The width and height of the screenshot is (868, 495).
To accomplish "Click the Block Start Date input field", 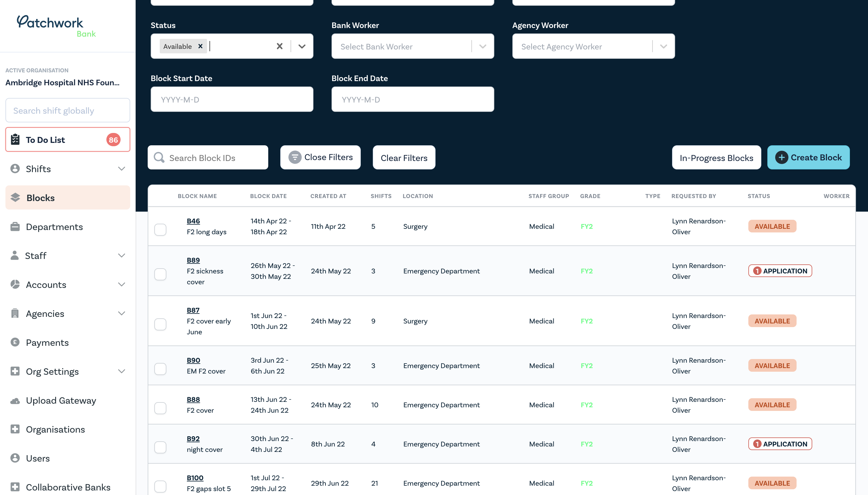I will click(x=232, y=99).
